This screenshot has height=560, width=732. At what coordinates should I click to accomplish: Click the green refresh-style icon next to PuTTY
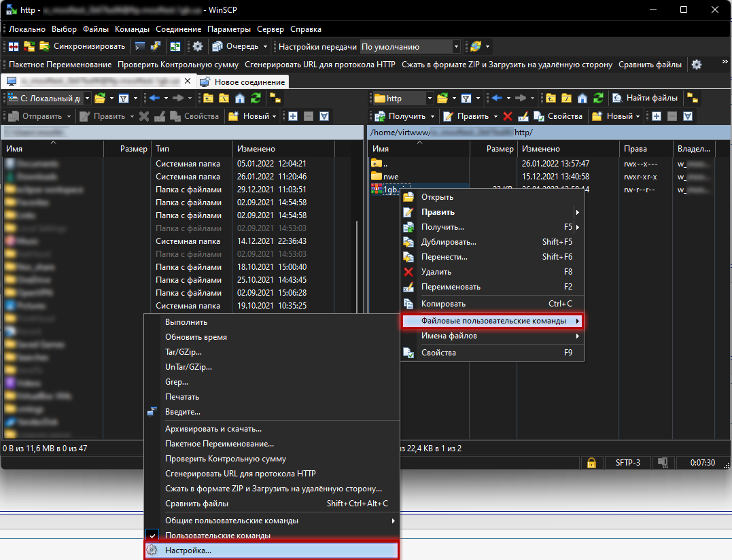click(175, 47)
